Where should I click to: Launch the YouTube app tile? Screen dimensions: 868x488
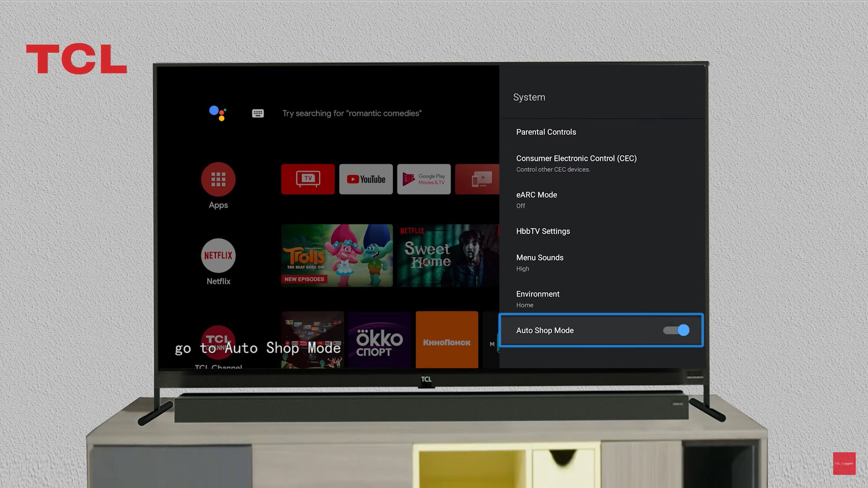(x=366, y=179)
